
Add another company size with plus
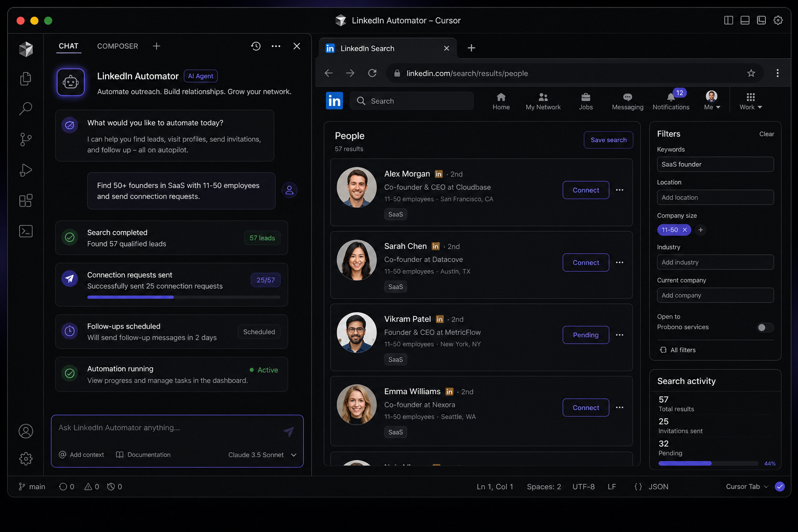[x=700, y=230]
